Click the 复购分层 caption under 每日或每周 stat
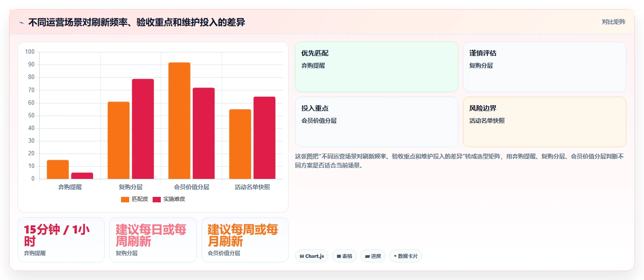This screenshot has height=280, width=644. 126,253
